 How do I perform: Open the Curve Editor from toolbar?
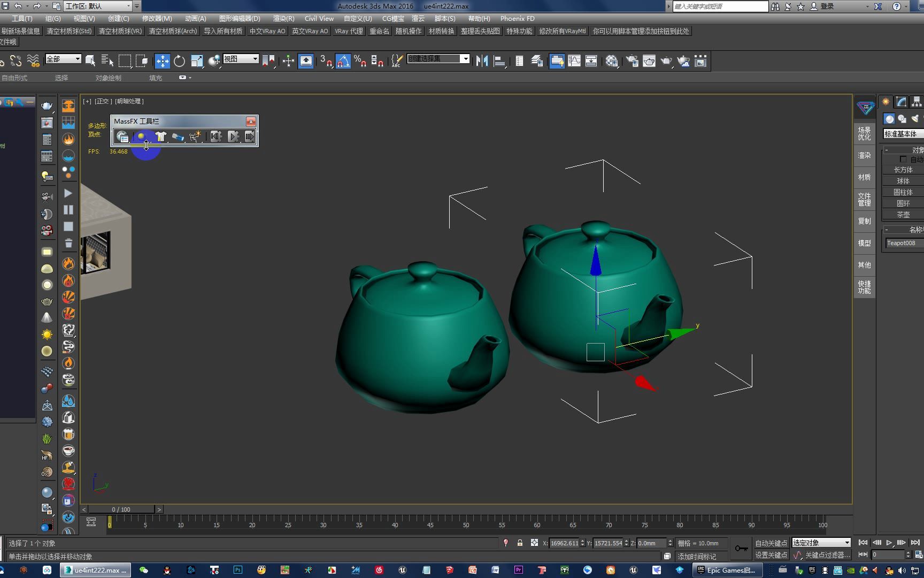tap(574, 61)
